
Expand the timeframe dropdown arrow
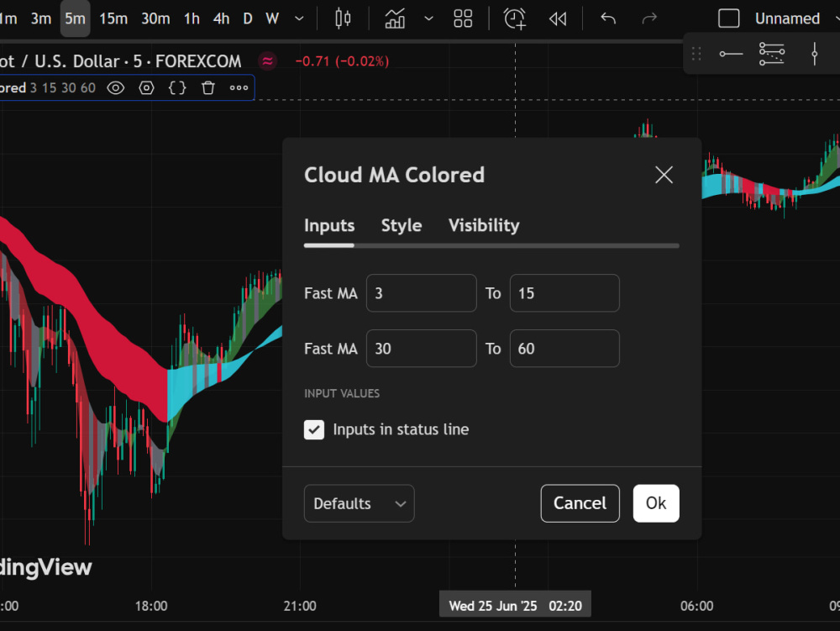(299, 18)
